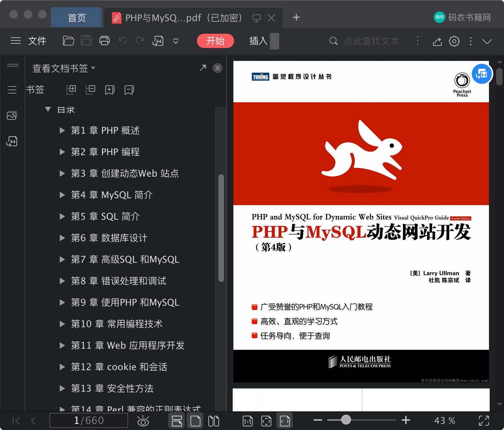504x430 pixels.
Task: Open the more options dots beside settings
Action: tap(471, 41)
